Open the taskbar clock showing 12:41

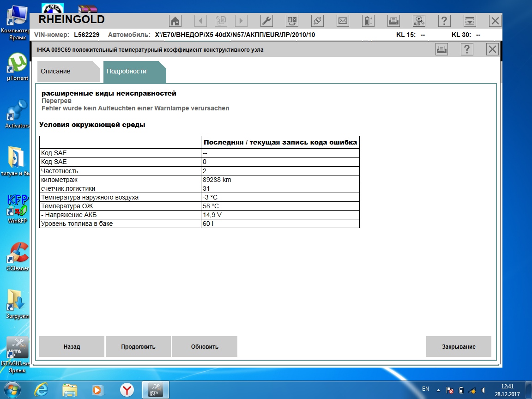(x=507, y=390)
